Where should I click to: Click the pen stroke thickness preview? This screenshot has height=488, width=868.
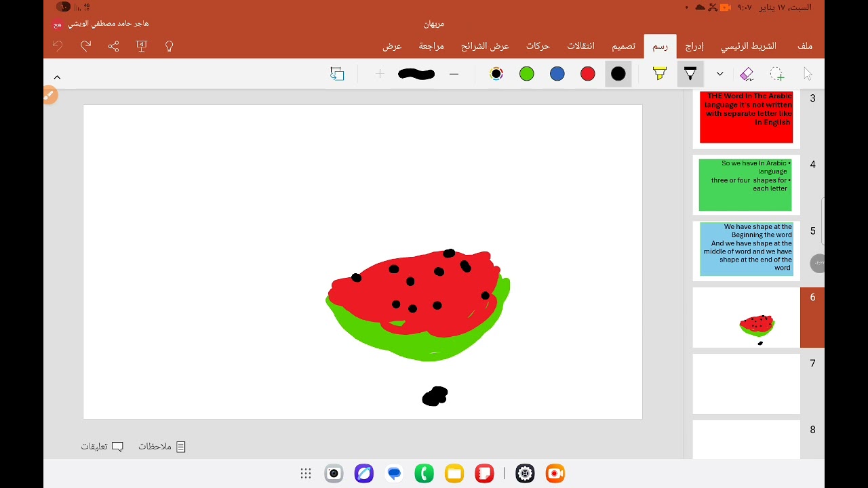pos(416,74)
